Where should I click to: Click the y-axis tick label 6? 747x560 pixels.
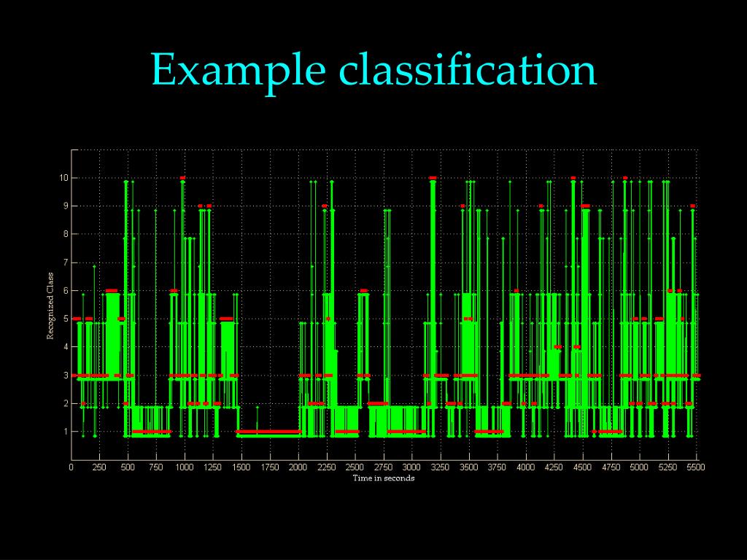pos(66,290)
